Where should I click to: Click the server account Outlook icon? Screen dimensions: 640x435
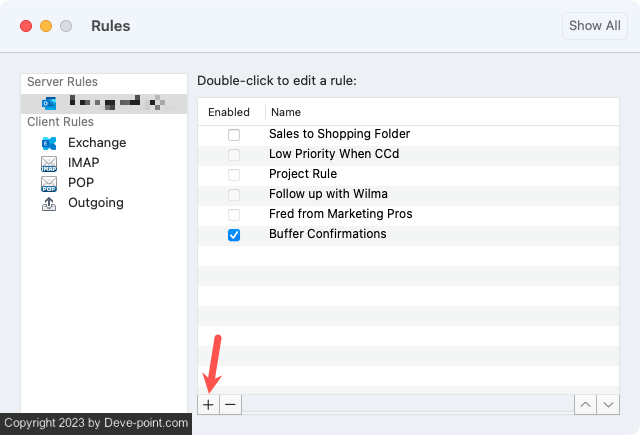[49, 103]
